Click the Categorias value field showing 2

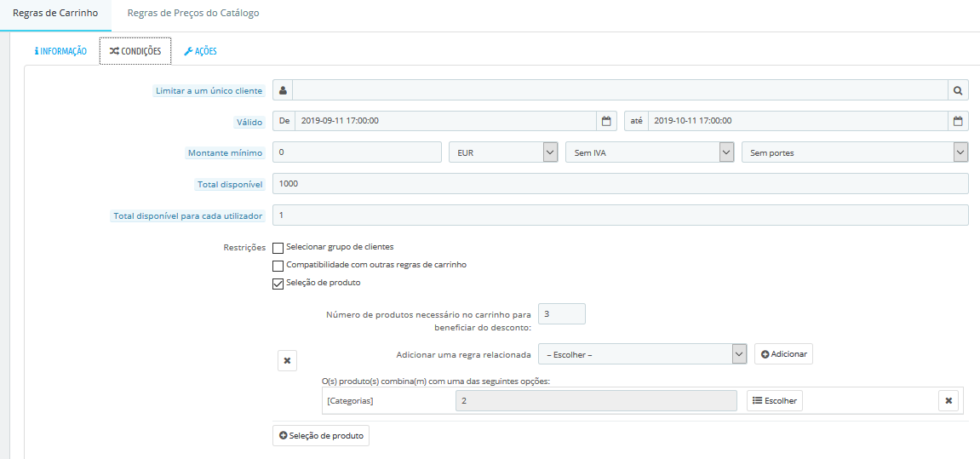click(x=596, y=401)
